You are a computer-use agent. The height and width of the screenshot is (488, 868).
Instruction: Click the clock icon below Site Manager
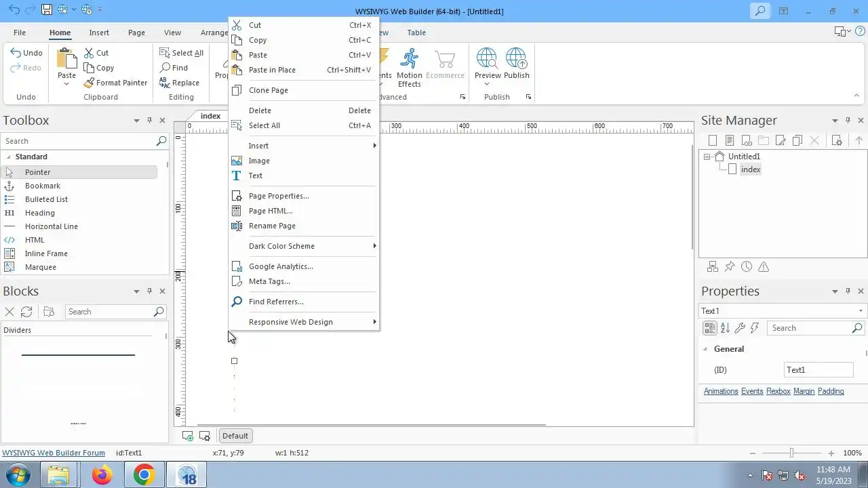747,267
